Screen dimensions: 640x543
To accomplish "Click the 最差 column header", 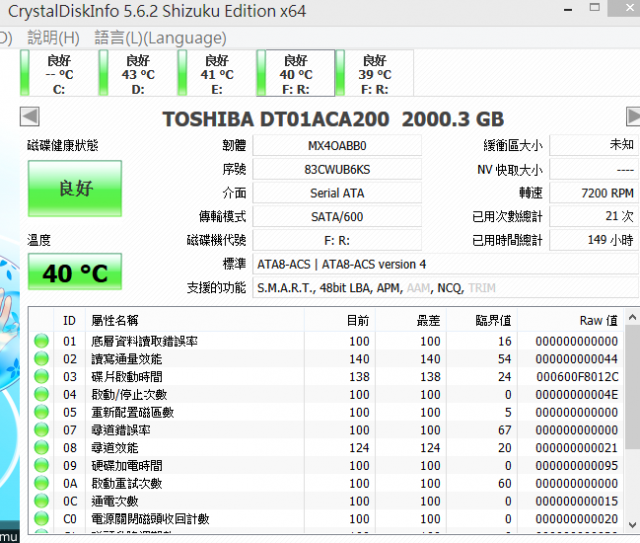I will click(x=411, y=320).
